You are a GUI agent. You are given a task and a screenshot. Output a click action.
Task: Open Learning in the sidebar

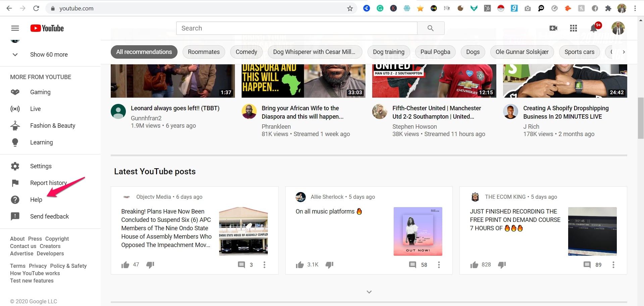50,142
